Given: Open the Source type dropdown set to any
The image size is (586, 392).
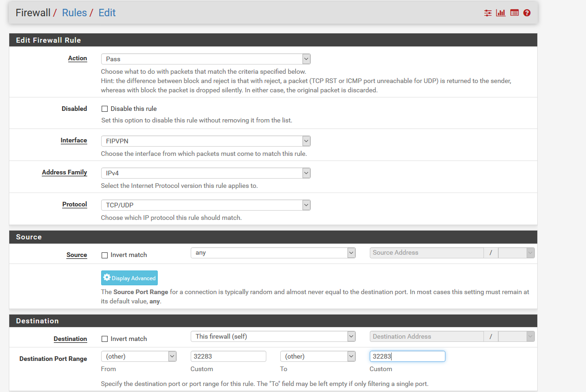Looking at the screenshot, I should click(x=273, y=253).
